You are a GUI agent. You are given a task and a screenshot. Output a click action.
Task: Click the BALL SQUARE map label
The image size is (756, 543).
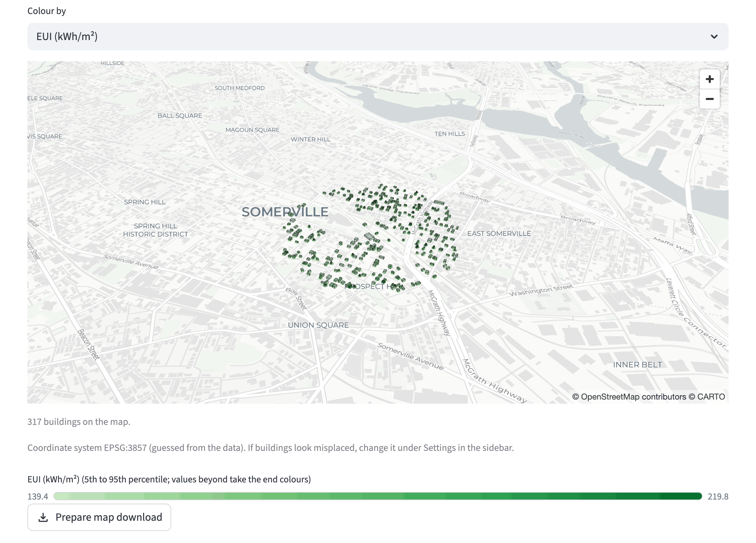point(180,116)
